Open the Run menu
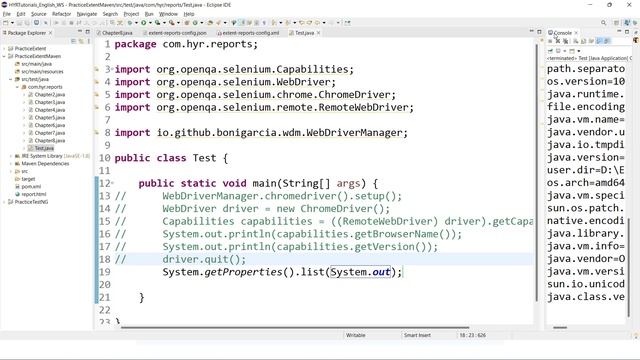The image size is (640, 360). pos(149,14)
